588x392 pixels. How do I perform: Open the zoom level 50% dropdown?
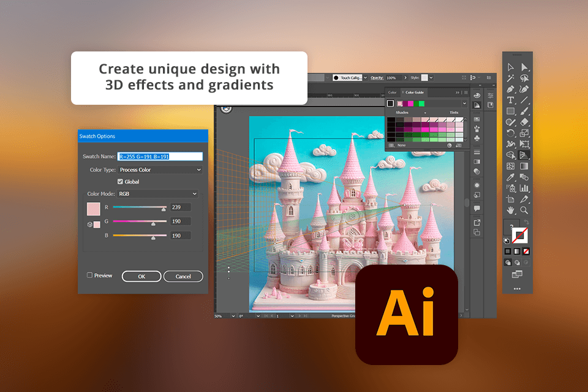(233, 316)
